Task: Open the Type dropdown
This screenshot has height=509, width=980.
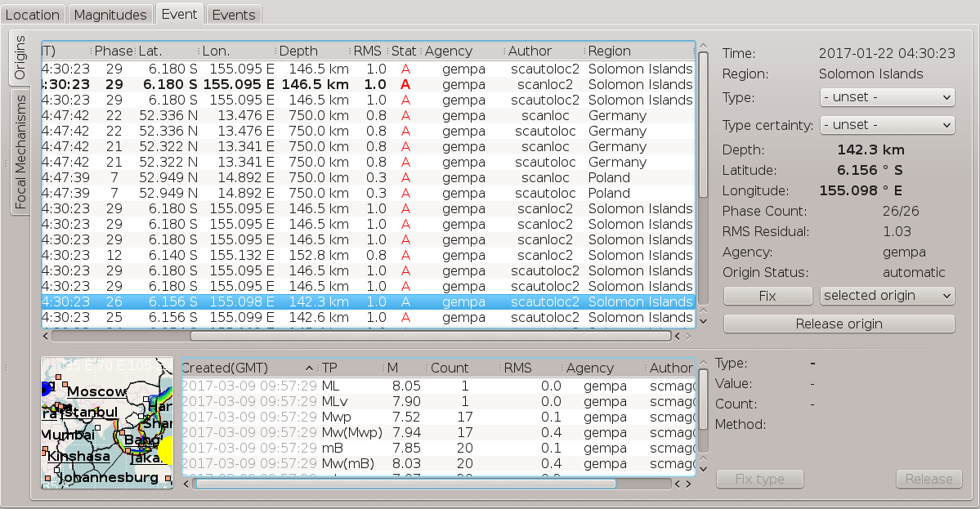Action: coord(886,97)
